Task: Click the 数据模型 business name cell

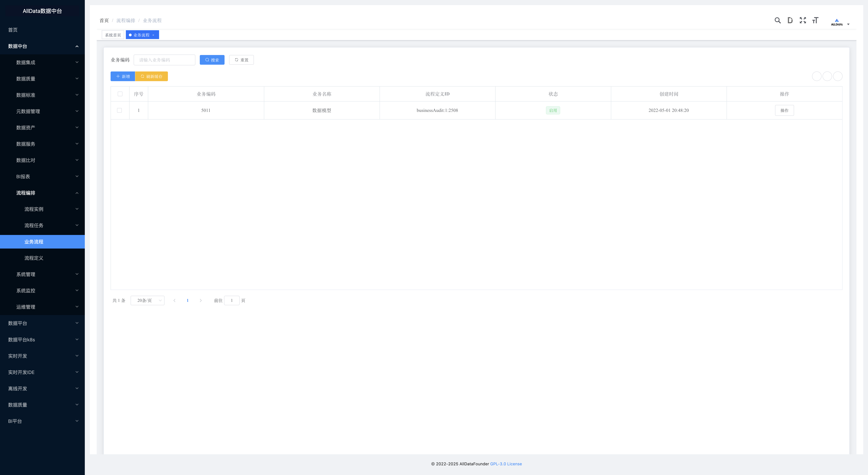Action: pyautogui.click(x=321, y=110)
